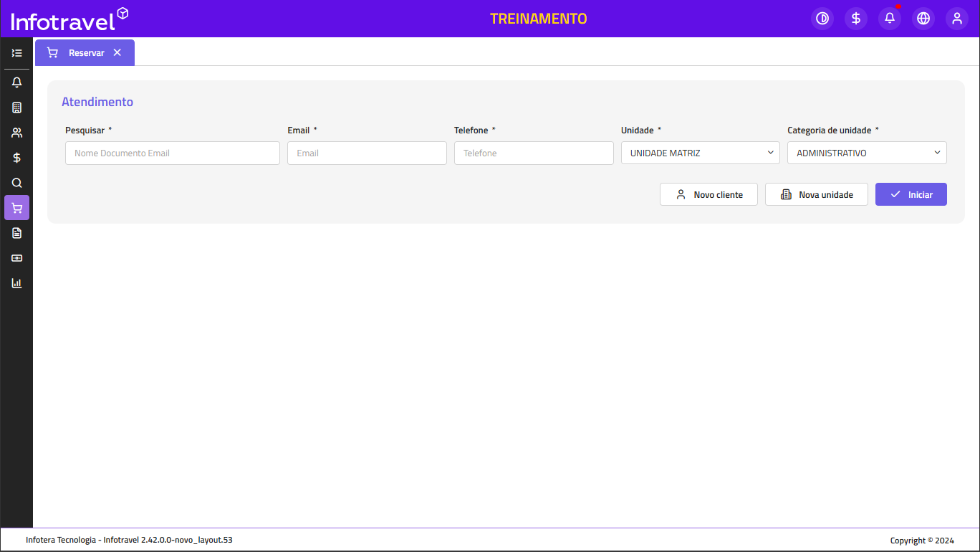Open notifications bell in left sidebar
Screen dimensions: 980x552
click(17, 82)
